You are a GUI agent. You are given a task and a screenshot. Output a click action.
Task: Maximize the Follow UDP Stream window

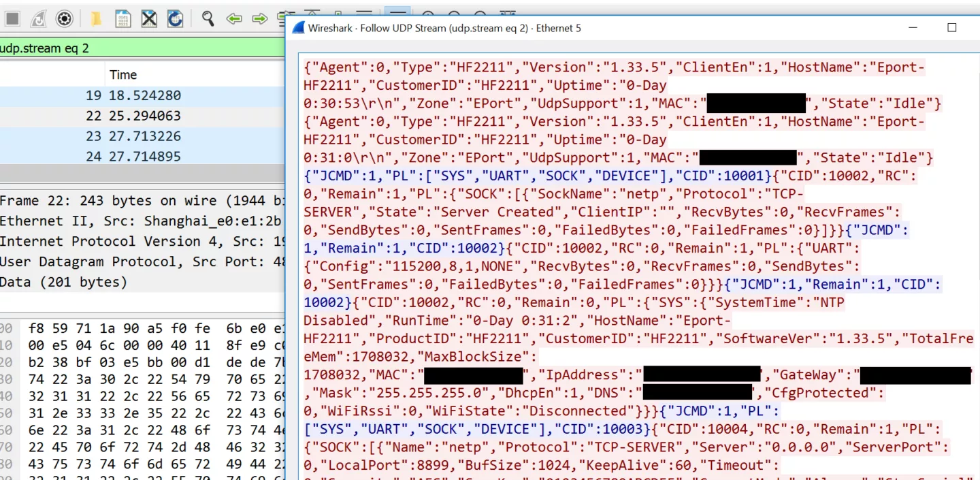[x=951, y=28]
